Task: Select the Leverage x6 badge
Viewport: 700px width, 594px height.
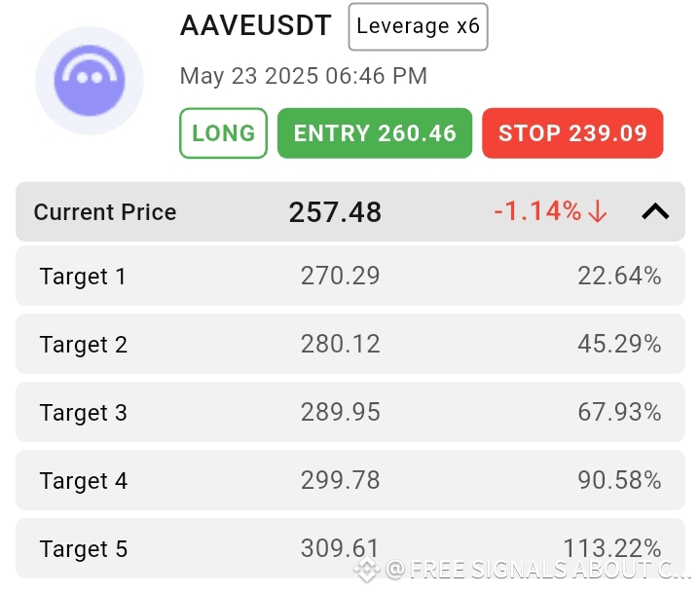Action: (x=418, y=26)
